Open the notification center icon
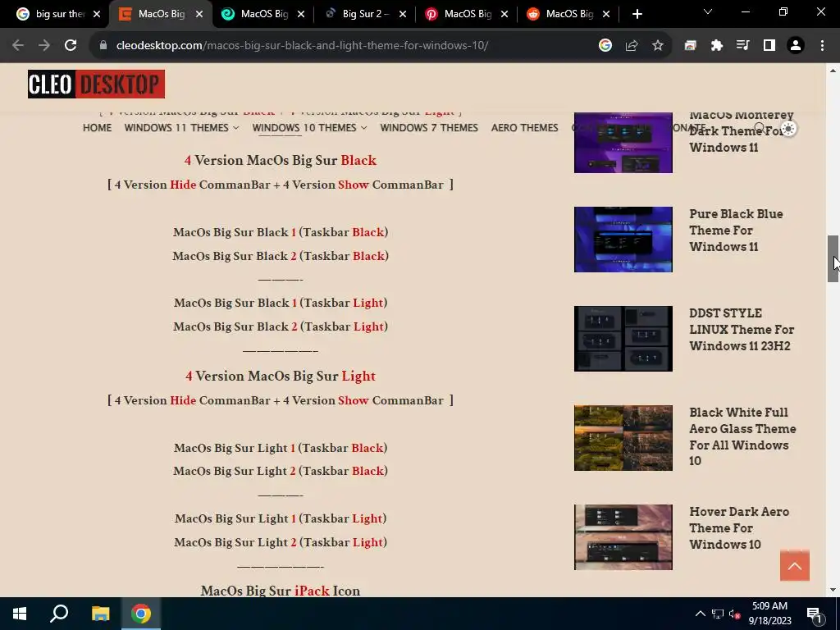 815,614
